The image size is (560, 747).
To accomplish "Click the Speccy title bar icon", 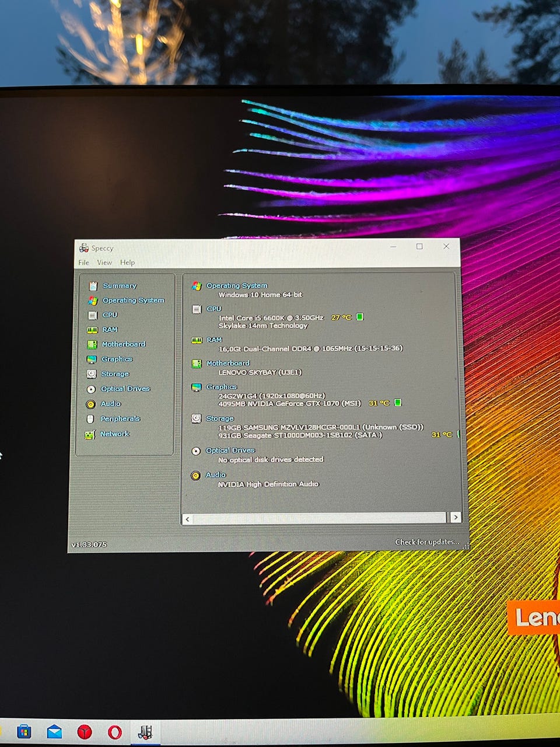I will click(84, 248).
